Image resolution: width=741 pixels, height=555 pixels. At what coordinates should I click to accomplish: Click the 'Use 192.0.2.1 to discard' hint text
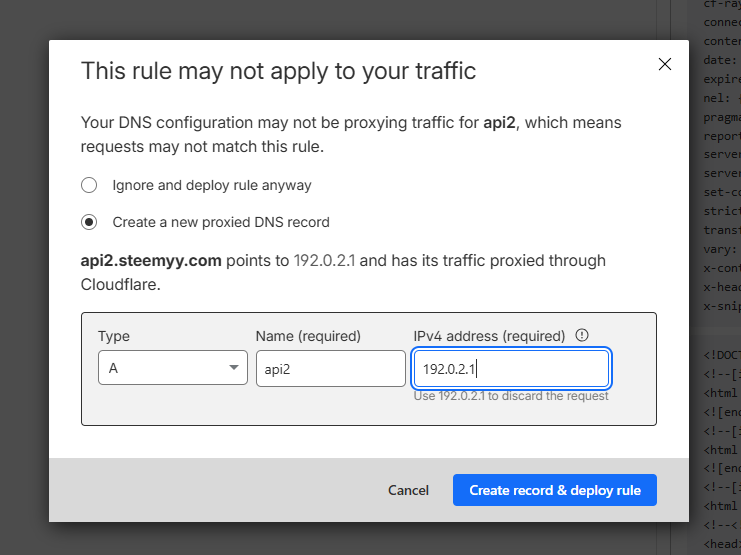click(x=510, y=397)
